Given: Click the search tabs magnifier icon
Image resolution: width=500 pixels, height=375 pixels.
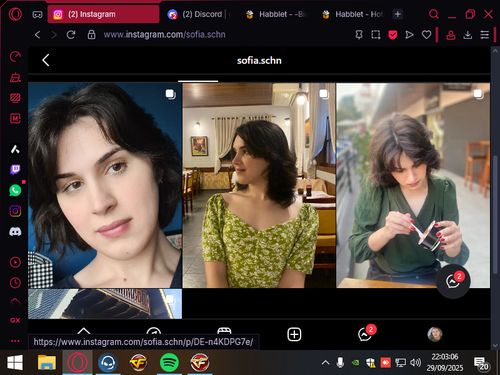Looking at the screenshot, I should (x=434, y=14).
